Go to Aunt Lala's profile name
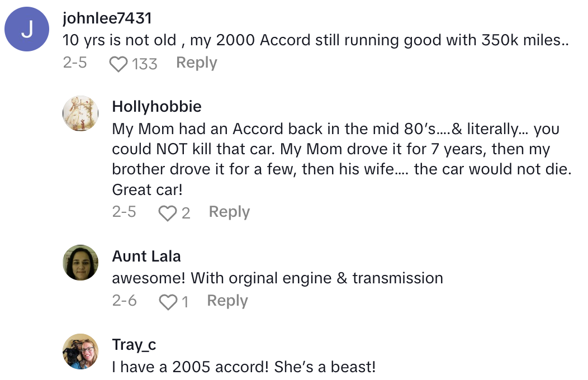This screenshot has height=380, width=588. 146,256
